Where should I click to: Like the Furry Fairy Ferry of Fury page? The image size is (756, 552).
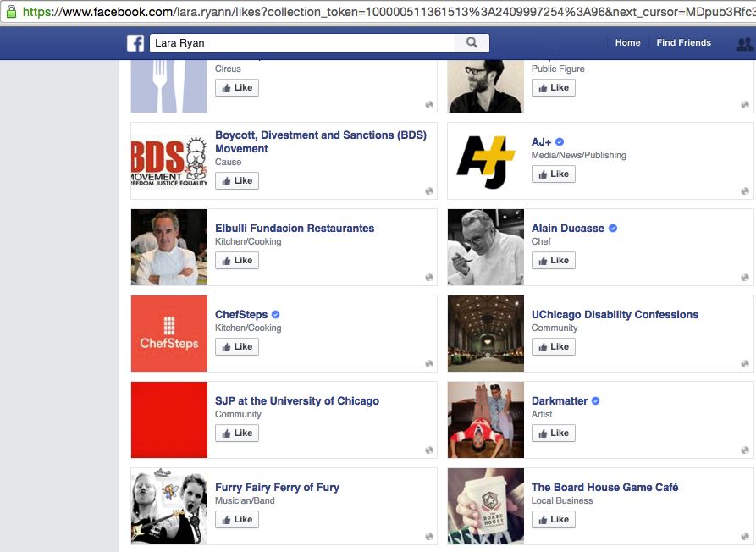coord(237,520)
